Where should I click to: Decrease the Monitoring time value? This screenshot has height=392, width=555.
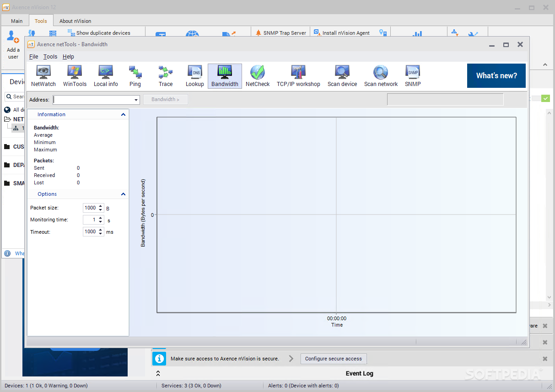click(x=101, y=222)
